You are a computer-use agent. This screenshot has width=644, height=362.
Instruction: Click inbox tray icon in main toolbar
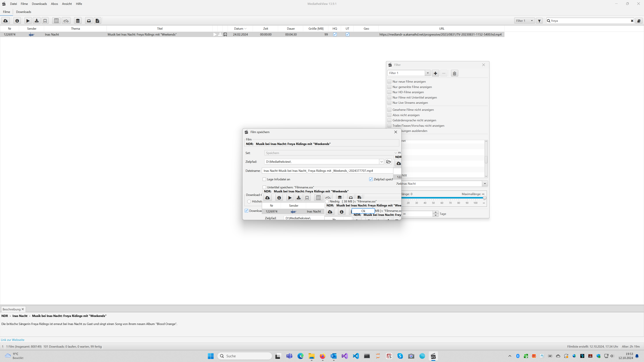[x=89, y=21]
